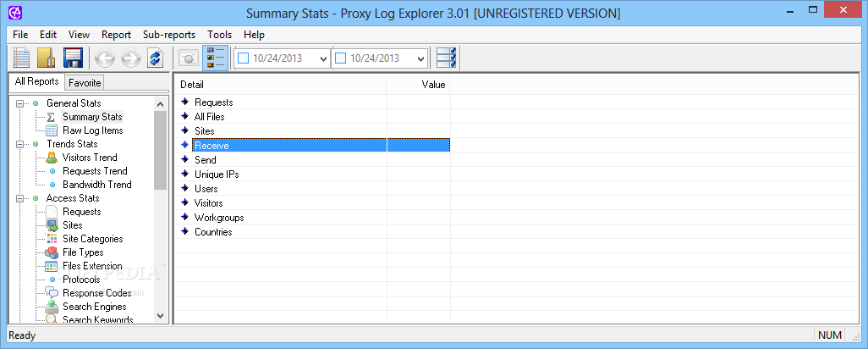Click the table icon beside Raw Log Items
Viewport: 868px width, 349px height.
tap(52, 130)
